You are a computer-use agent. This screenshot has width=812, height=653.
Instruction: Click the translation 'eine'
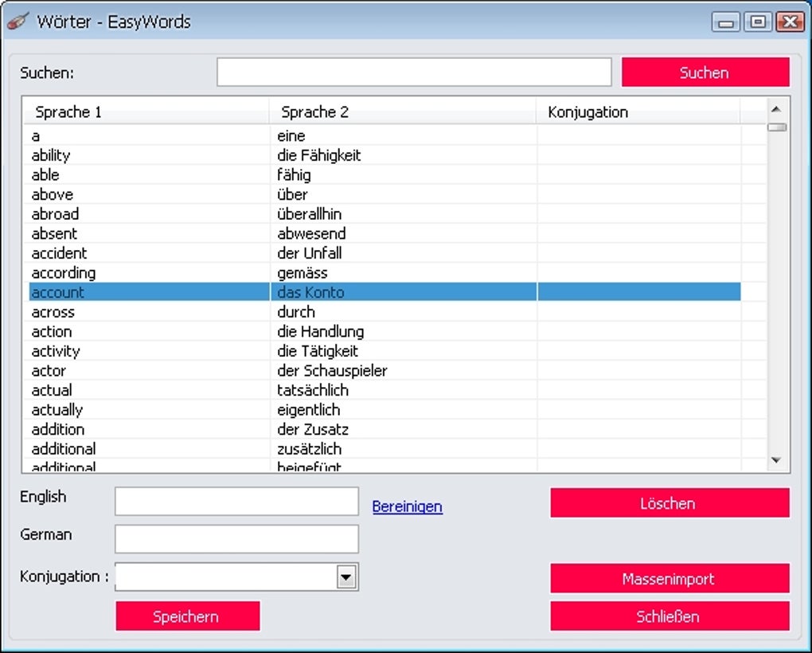coord(291,136)
